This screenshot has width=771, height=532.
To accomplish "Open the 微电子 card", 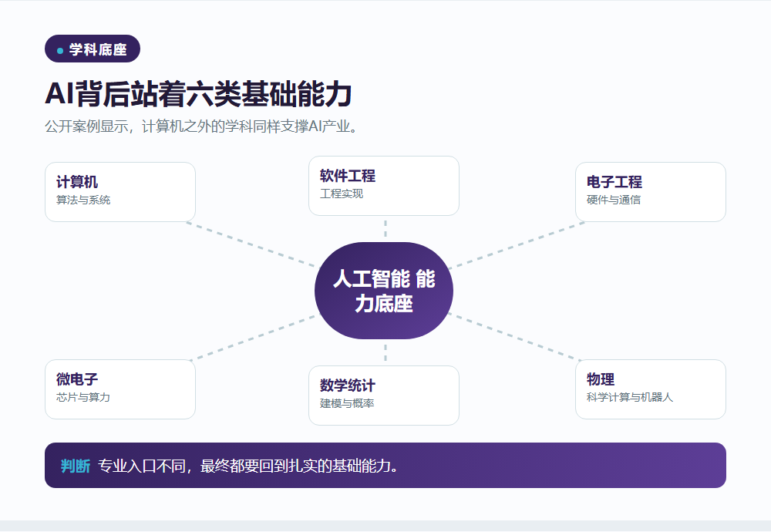I will pos(120,389).
